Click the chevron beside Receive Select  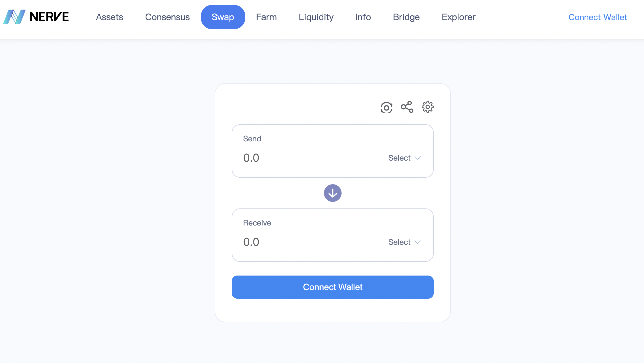point(418,242)
